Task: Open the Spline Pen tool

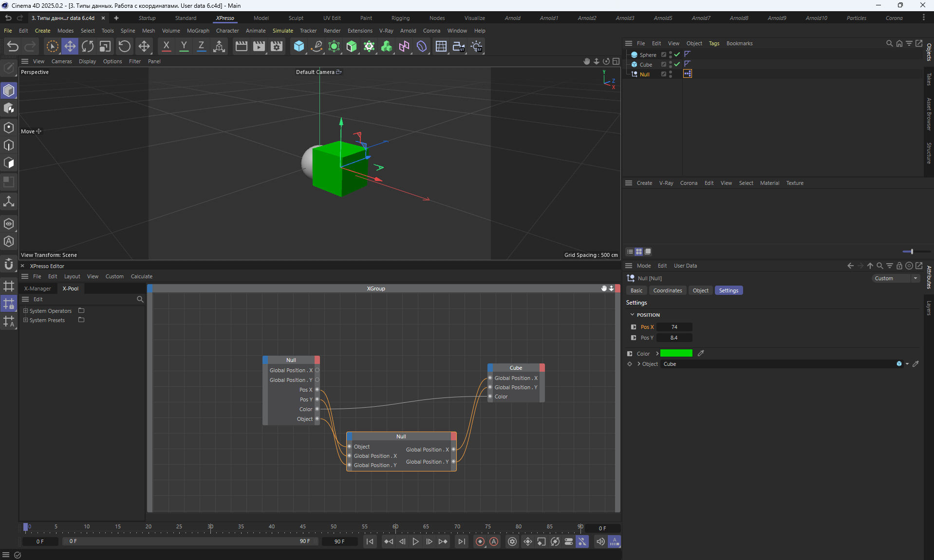Action: click(317, 46)
